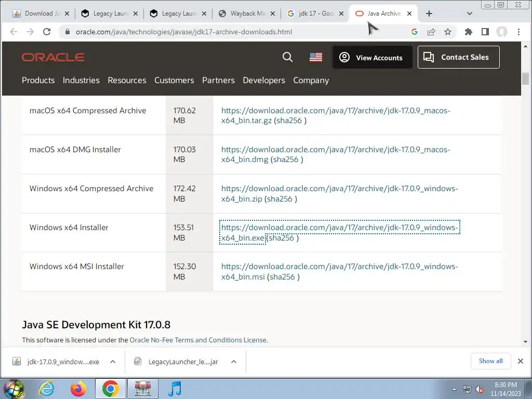The height and width of the screenshot is (399, 532).
Task: Close the Java Archive tab
Action: (409, 14)
